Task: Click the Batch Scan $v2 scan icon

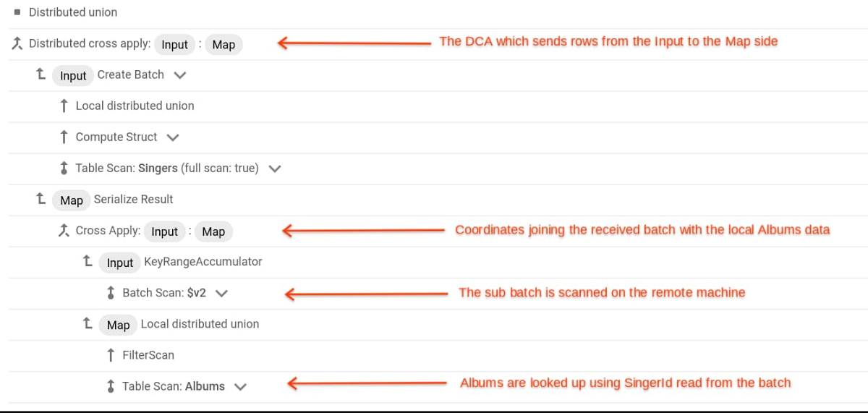Action: point(111,294)
